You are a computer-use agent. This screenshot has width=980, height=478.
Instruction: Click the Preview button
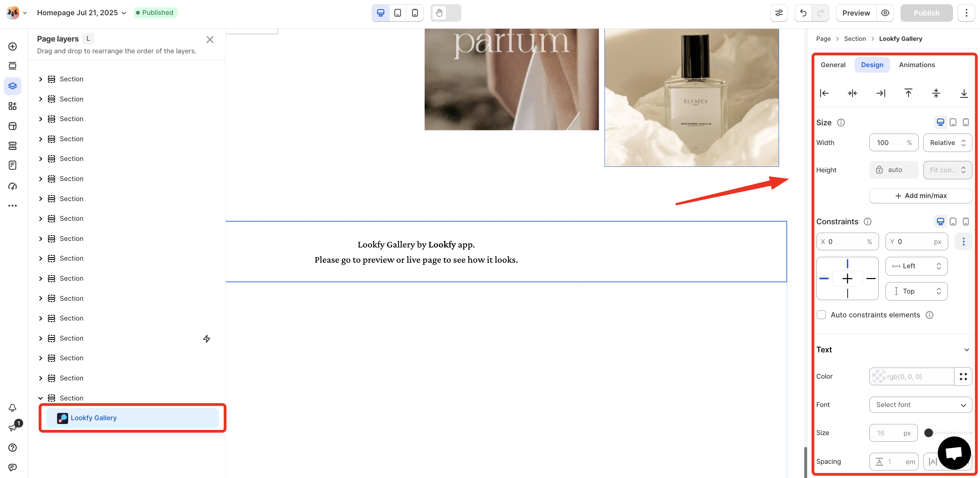click(856, 13)
